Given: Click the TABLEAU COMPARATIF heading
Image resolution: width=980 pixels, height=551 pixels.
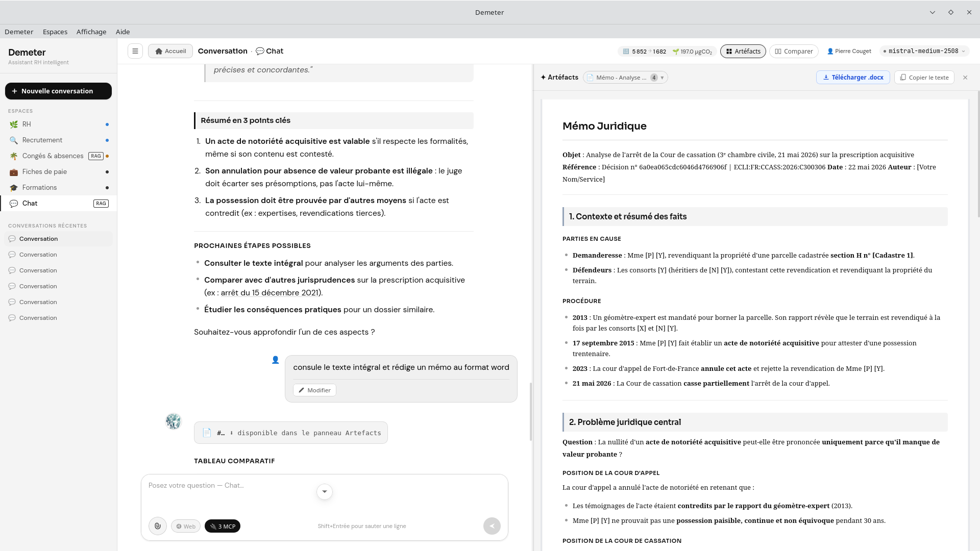Looking at the screenshot, I should [x=234, y=461].
